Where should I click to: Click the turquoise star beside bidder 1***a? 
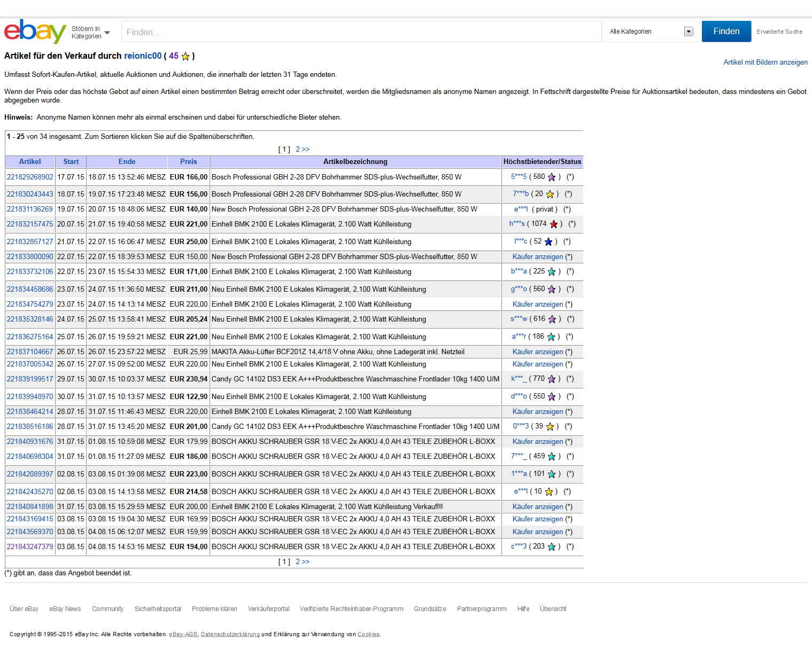click(x=552, y=474)
